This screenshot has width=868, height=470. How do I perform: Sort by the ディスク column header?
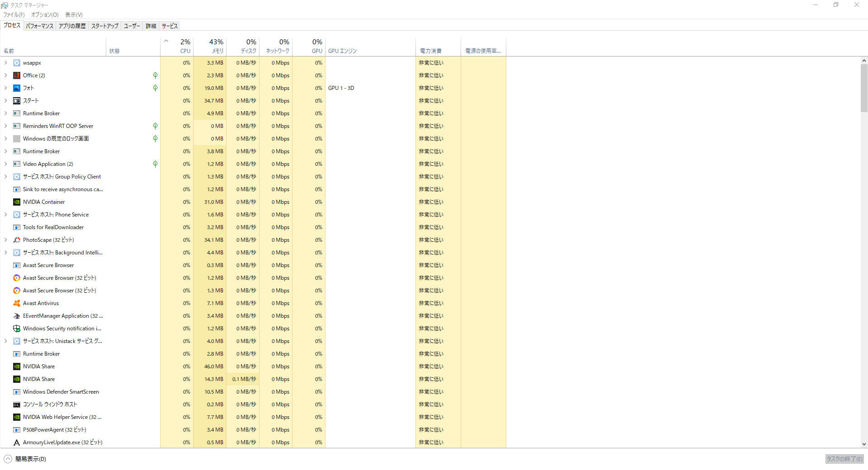coord(243,47)
